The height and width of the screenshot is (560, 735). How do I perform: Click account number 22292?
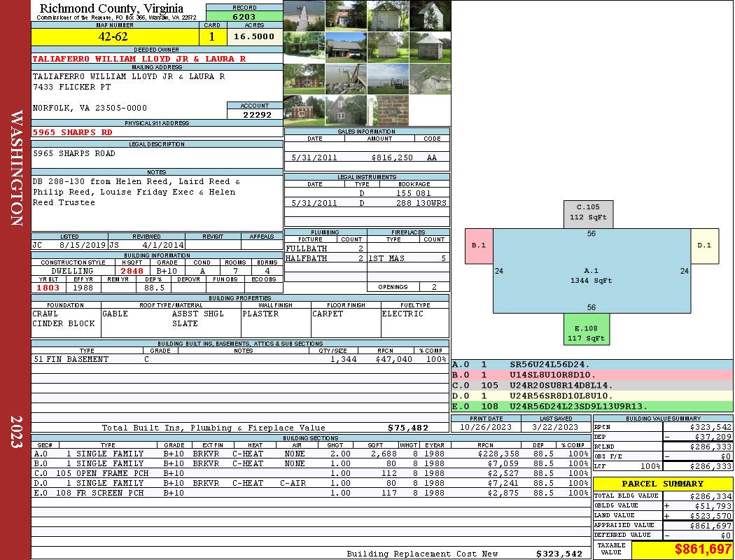[257, 114]
